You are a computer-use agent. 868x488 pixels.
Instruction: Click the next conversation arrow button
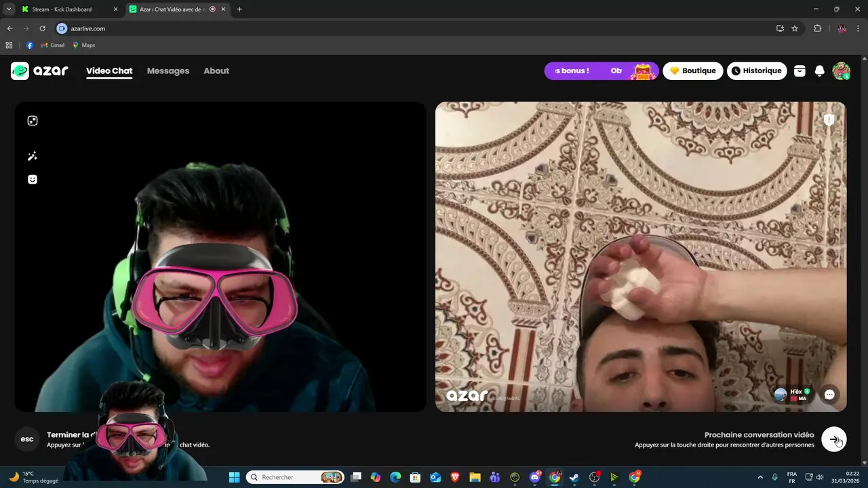coord(834,439)
